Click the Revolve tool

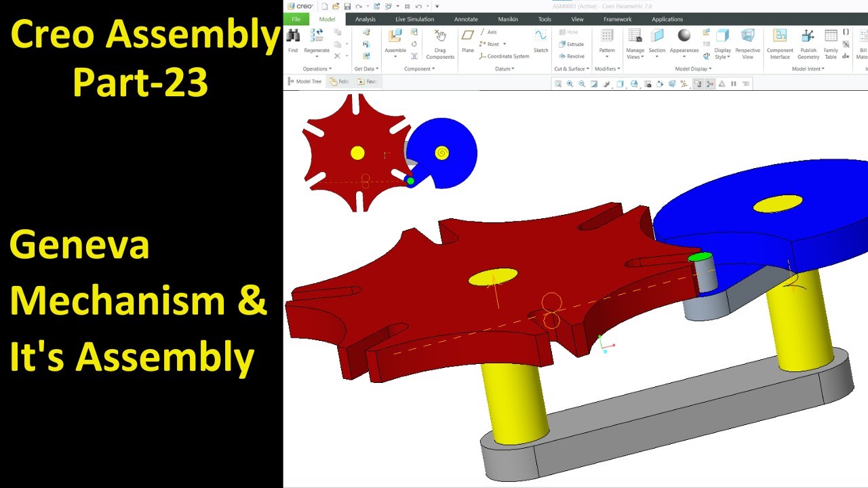[x=571, y=56]
